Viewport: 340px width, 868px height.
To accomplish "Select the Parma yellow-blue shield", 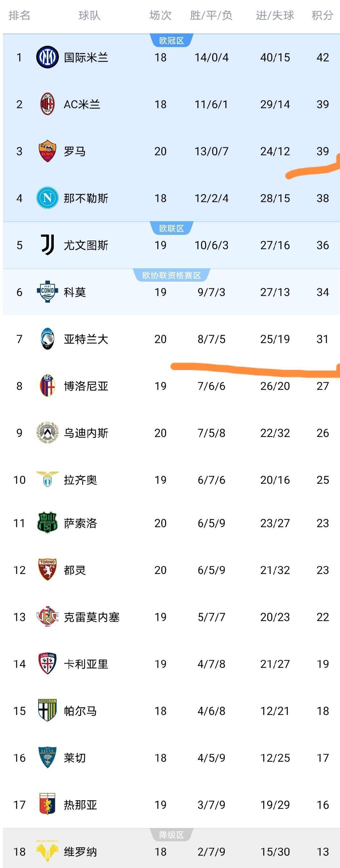I will (47, 711).
